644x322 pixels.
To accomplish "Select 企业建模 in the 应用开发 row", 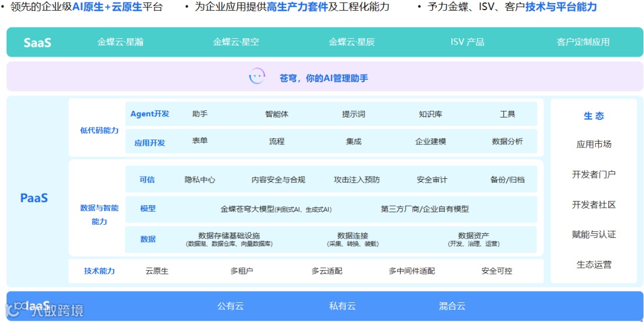I will 431,142.
